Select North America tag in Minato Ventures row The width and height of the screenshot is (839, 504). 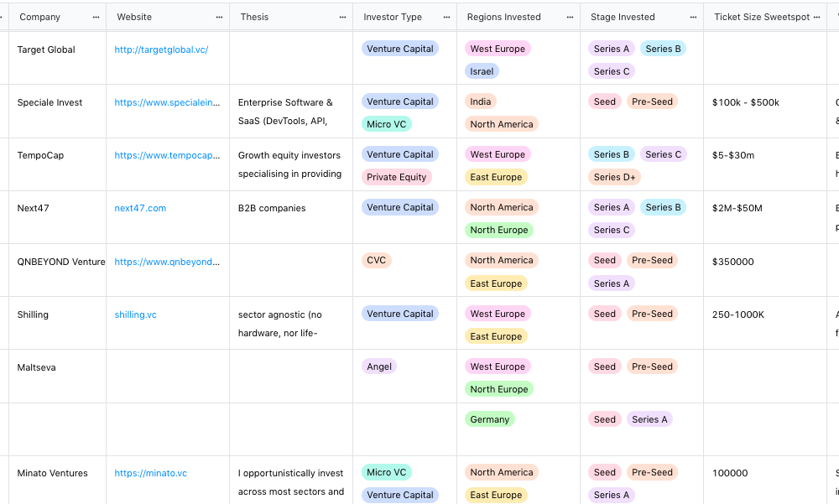tap(502, 472)
